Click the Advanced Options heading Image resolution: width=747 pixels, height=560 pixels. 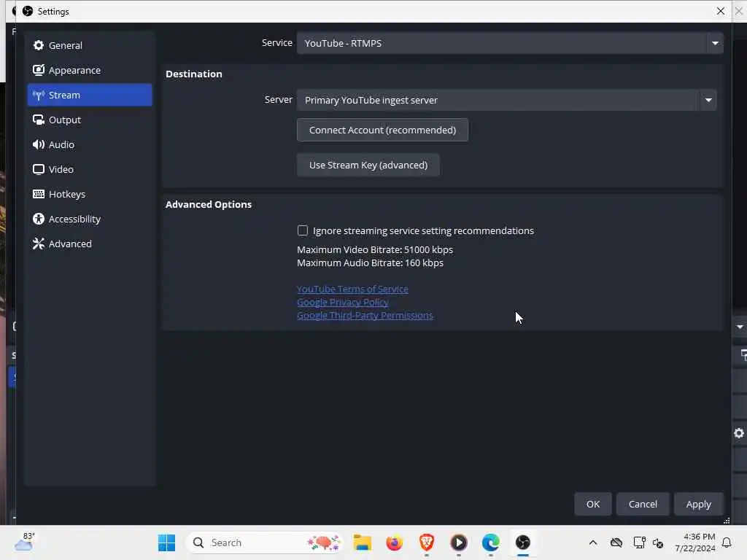[x=209, y=204]
